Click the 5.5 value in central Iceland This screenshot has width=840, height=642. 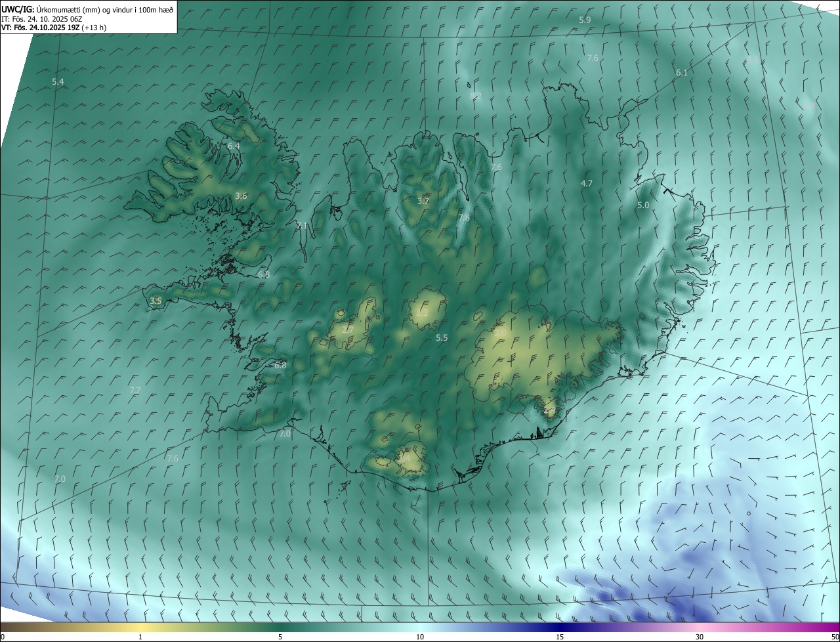coord(442,338)
